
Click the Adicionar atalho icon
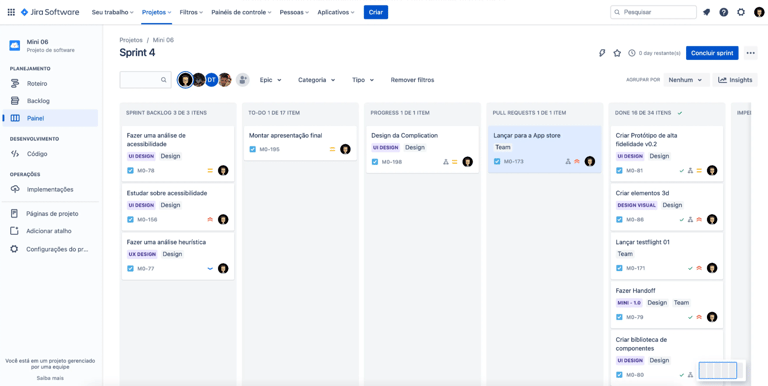(15, 231)
